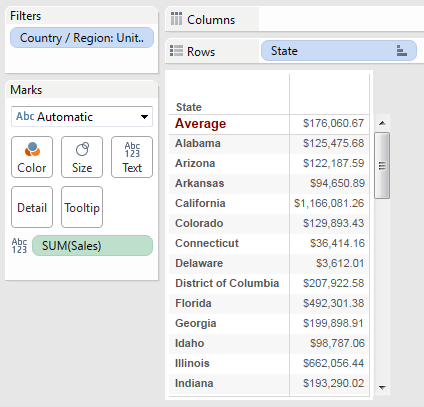Click scrollbar up arrow

[x=382, y=123]
